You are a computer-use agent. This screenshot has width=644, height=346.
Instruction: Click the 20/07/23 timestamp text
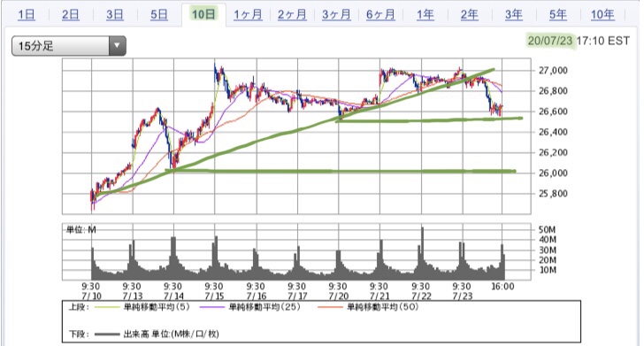(550, 41)
